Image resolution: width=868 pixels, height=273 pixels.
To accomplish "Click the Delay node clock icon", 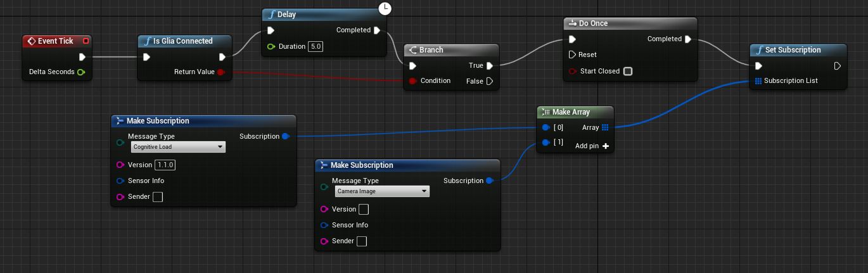I will pos(385,8).
